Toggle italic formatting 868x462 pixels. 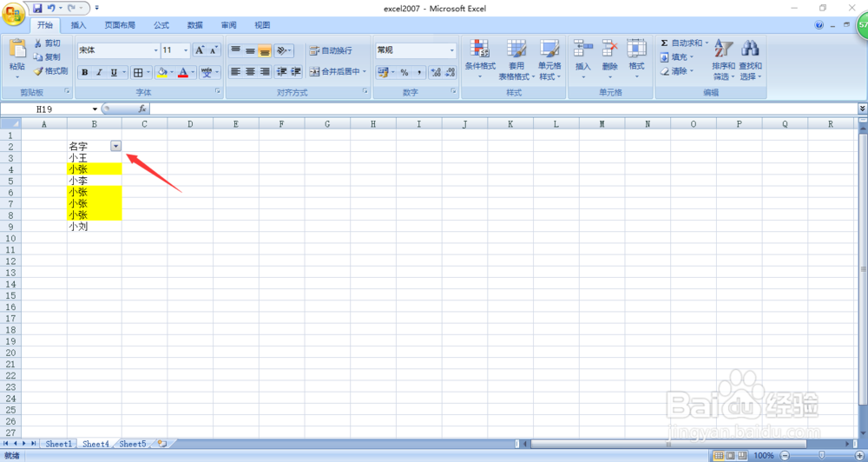pos(99,72)
